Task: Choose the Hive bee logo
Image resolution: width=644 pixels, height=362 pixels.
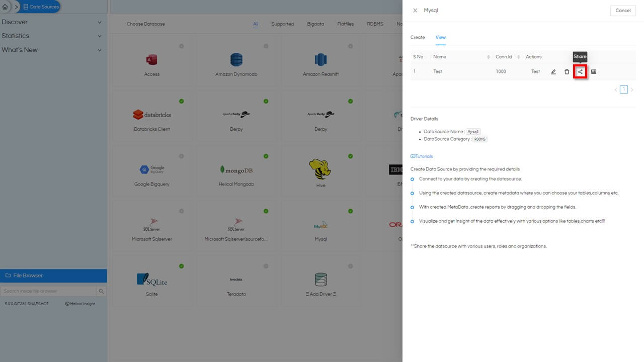Action: click(320, 169)
